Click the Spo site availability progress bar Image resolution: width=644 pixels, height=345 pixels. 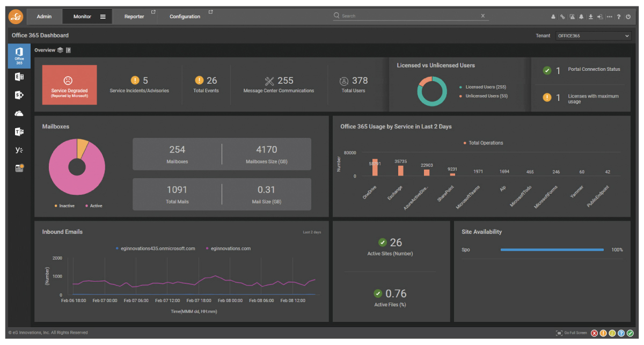pyautogui.click(x=552, y=250)
